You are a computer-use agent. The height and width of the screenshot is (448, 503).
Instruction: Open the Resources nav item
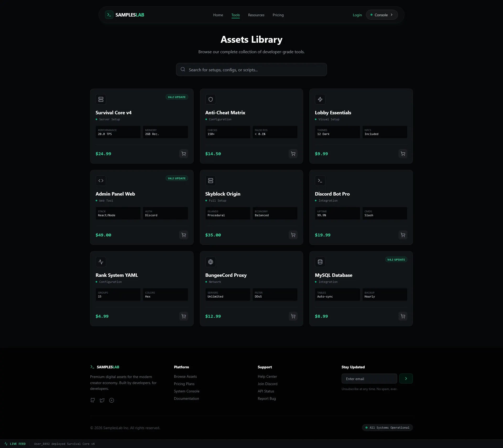pos(256,15)
